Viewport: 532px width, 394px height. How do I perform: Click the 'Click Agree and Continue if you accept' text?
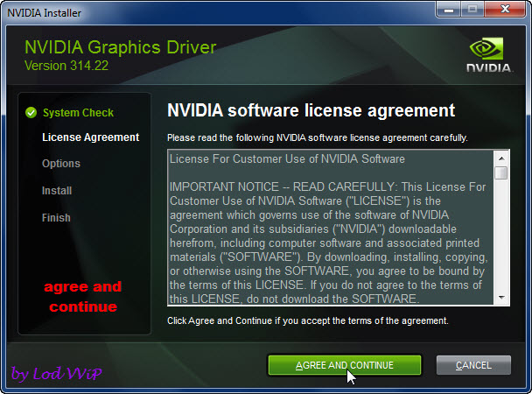tap(308, 320)
